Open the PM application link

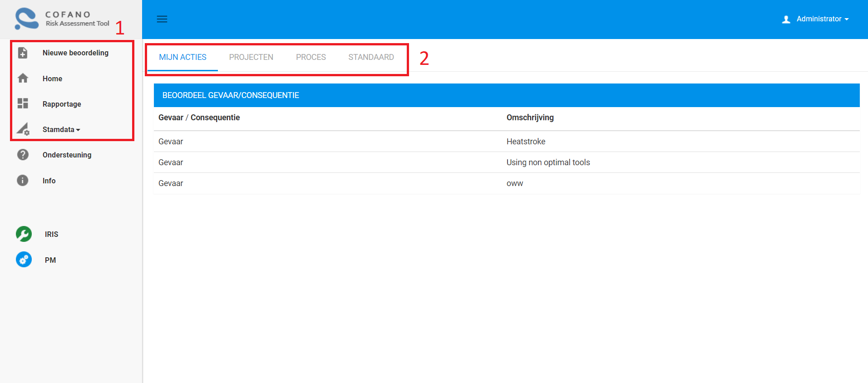[x=50, y=260]
